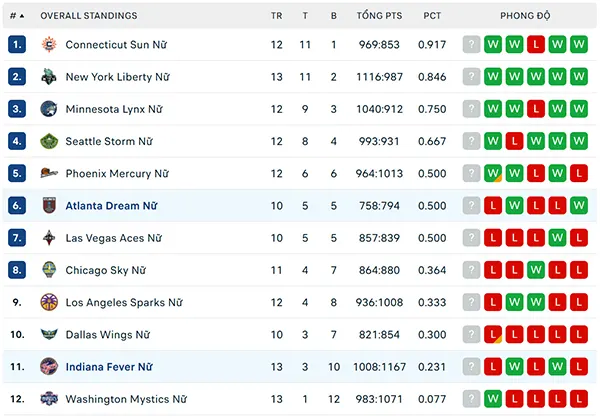This screenshot has width=600, height=418.
Task: Click the score total 1116:987
Action: 379,77
